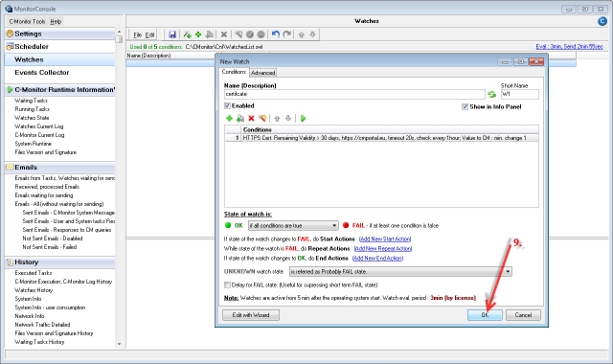The width and height of the screenshot is (613, 364).
Task: Open Network Traffic Detailed entry
Action: 42,325
